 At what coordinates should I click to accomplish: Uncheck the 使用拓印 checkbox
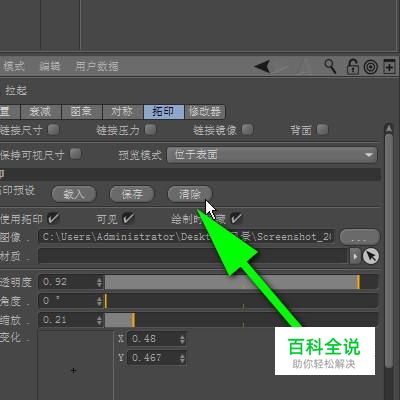pyautogui.click(x=53, y=218)
